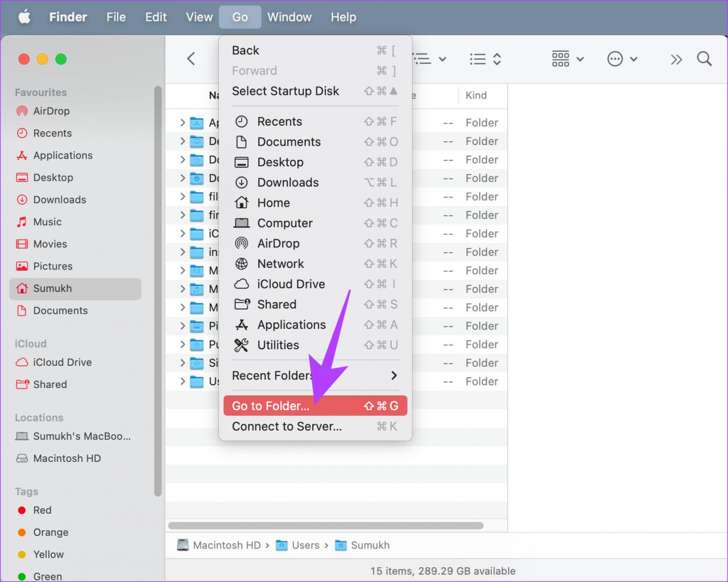Click the Apple logo menu
Screen dimensions: 728x582
click(24, 17)
